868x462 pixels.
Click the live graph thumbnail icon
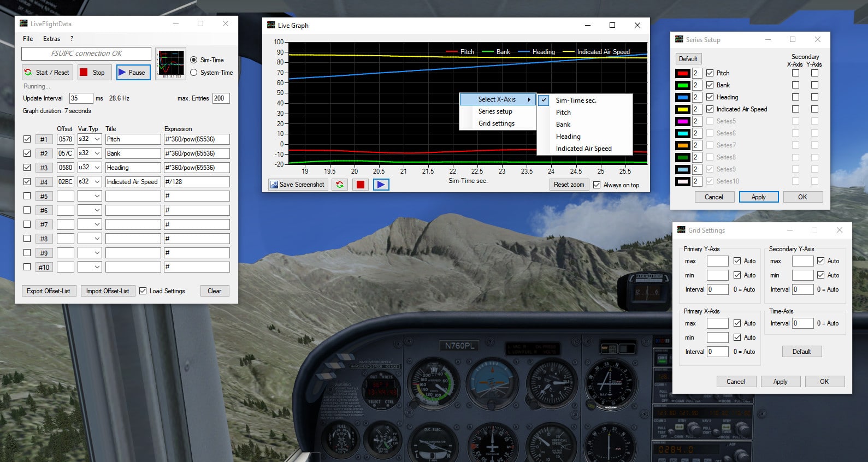[x=170, y=64]
